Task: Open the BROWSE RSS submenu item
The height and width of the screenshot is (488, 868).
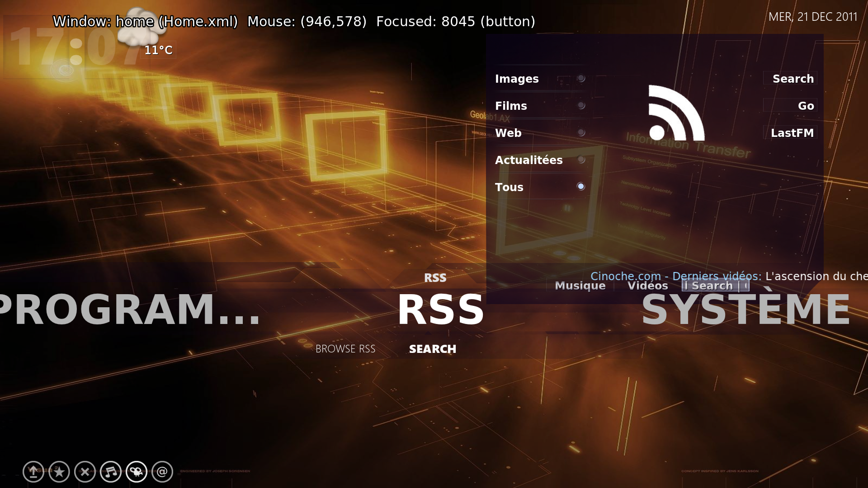Action: pyautogui.click(x=345, y=349)
